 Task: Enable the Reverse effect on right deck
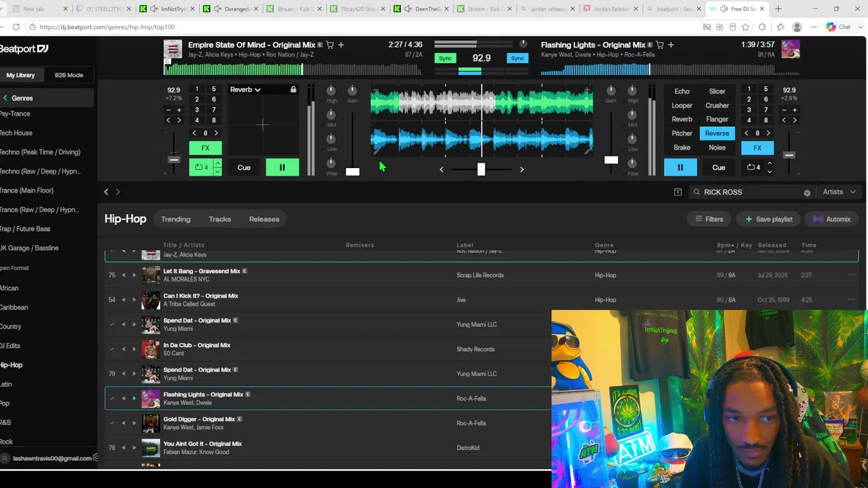[717, 134]
